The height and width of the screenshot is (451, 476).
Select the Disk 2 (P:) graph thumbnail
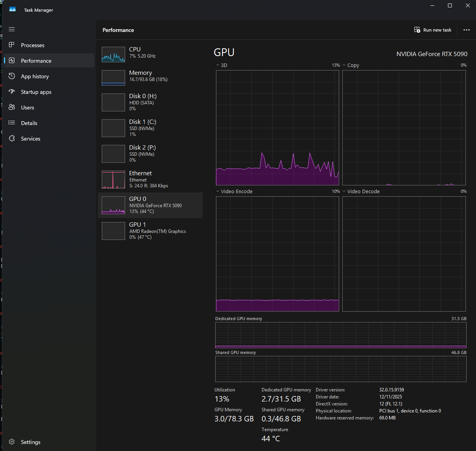[113, 154]
